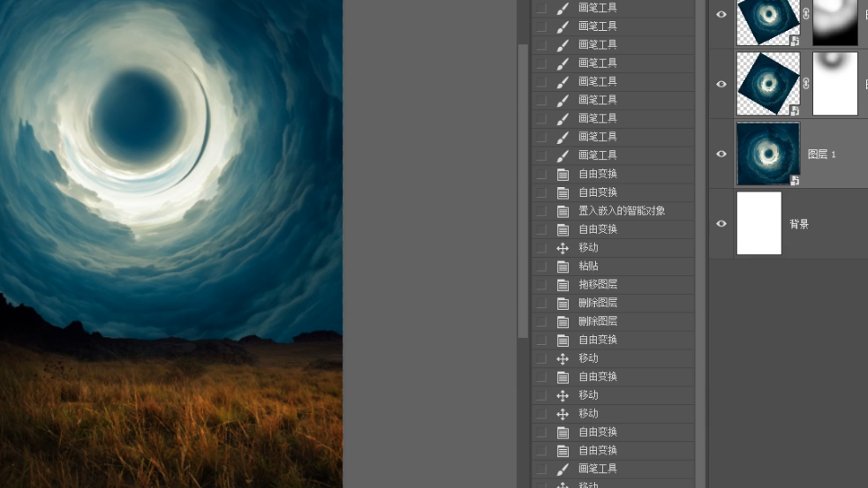Click the 拖移图层 history step icon
This screenshot has height=488, width=868.
tap(562, 284)
